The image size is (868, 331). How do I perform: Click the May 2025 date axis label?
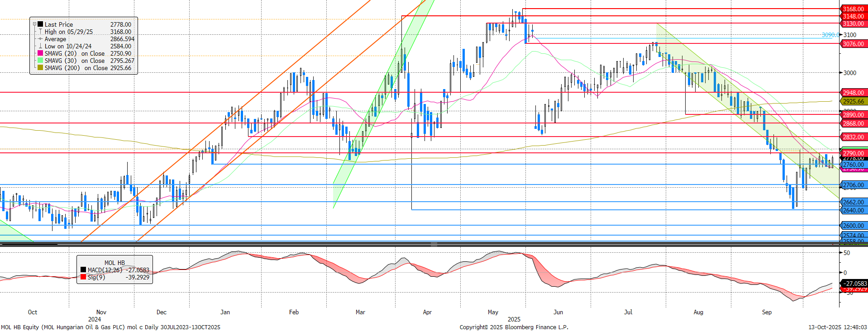click(493, 312)
